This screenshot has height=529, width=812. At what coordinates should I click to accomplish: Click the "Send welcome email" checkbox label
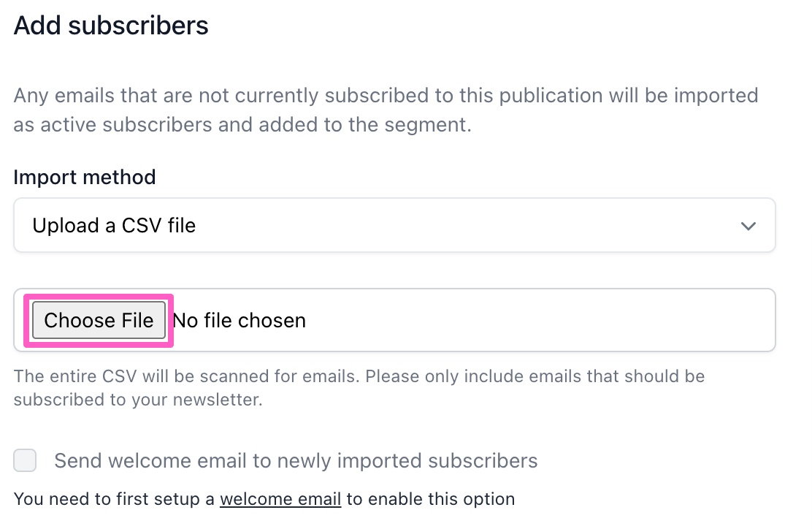pyautogui.click(x=296, y=461)
